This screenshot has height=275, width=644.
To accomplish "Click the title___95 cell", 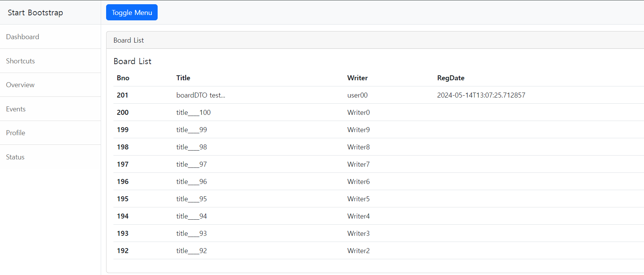I will click(191, 199).
